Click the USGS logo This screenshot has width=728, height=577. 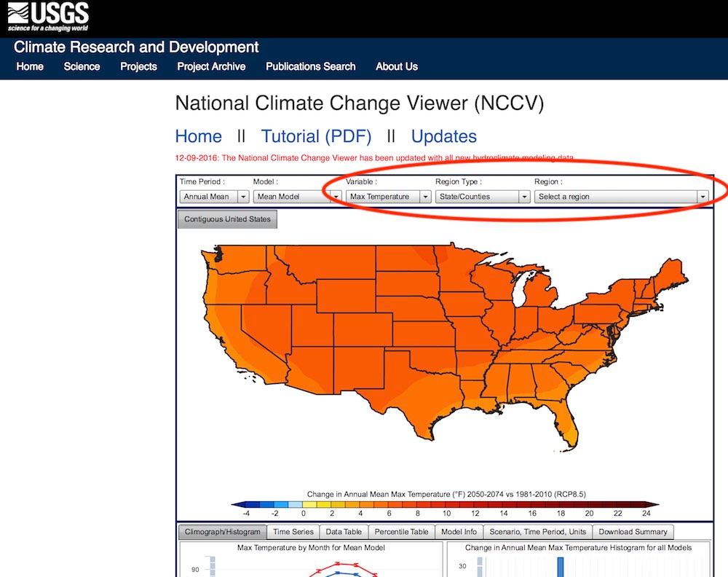pos(48,17)
